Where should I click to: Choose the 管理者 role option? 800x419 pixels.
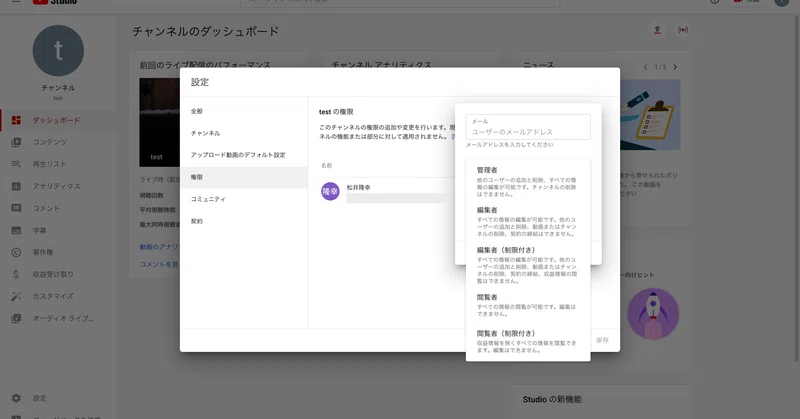(528, 181)
